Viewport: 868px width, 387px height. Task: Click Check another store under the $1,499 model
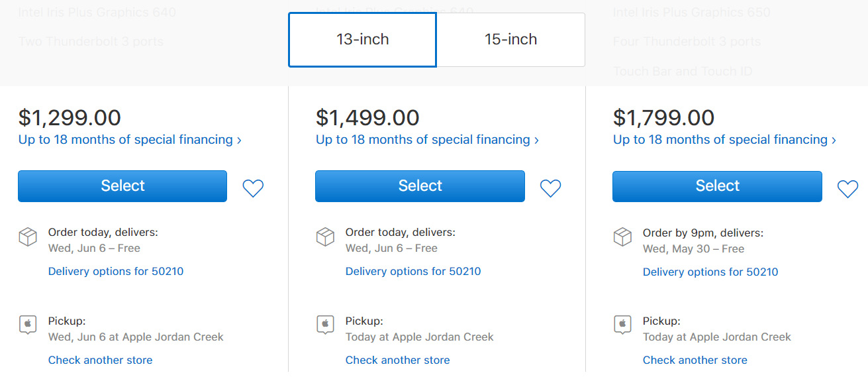tap(397, 360)
